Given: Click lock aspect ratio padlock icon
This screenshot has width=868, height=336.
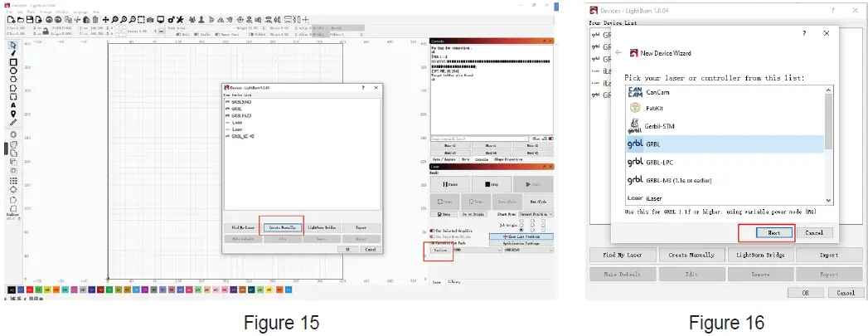Looking at the screenshot, I should (x=46, y=31).
